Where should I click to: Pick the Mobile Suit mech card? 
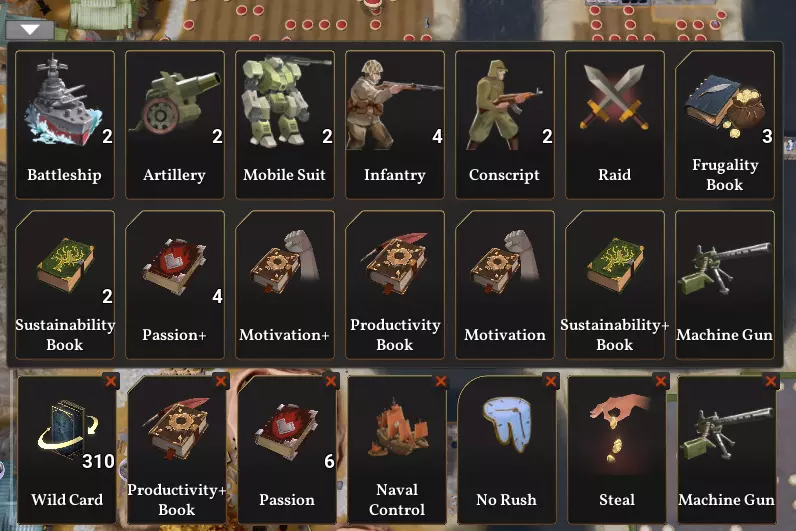click(x=285, y=124)
